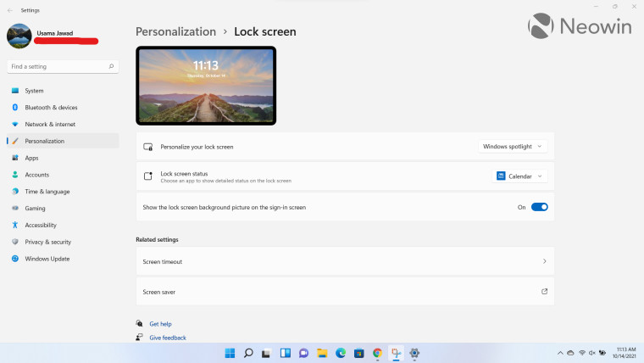
Task: Open Widgets from the taskbar
Action: pyautogui.click(x=285, y=353)
